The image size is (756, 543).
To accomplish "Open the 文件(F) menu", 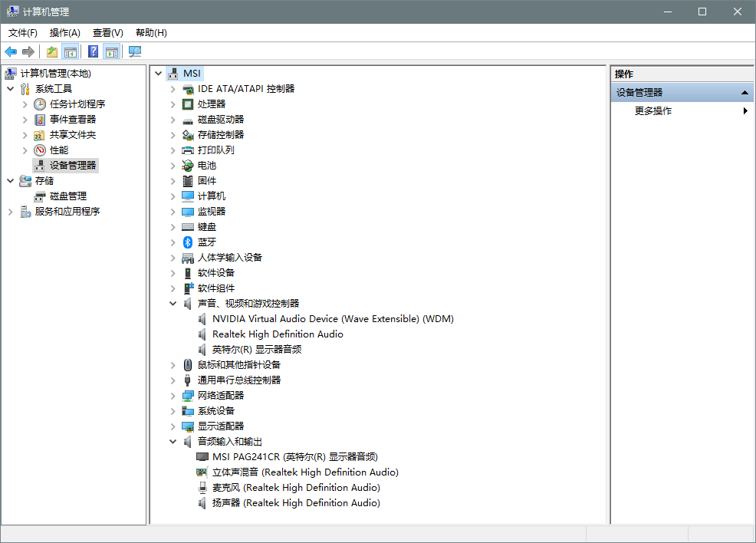I will pyautogui.click(x=23, y=33).
